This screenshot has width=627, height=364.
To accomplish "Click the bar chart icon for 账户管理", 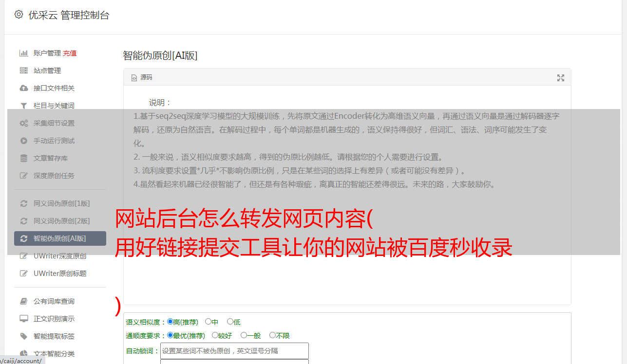I will pyautogui.click(x=23, y=53).
